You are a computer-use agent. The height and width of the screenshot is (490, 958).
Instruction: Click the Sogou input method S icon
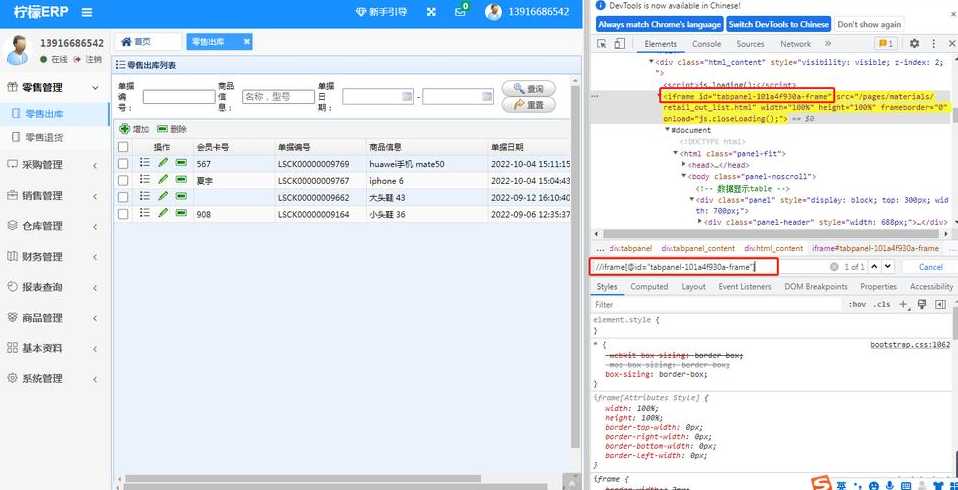pyautogui.click(x=822, y=484)
